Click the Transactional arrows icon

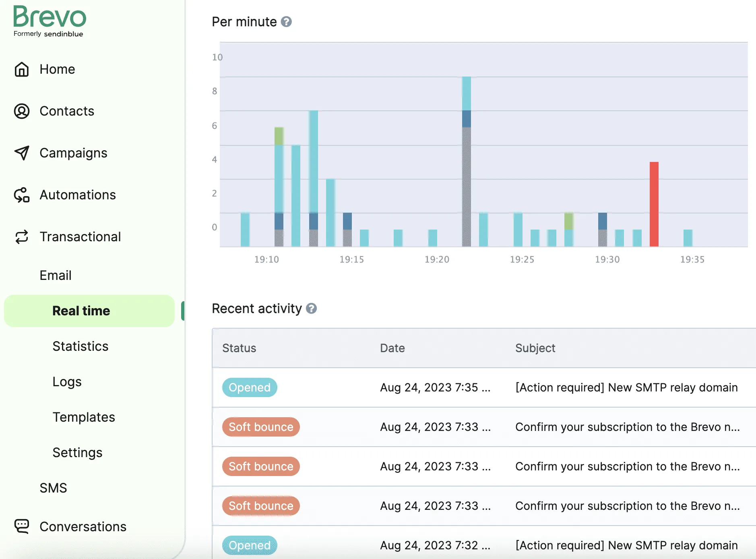22,237
